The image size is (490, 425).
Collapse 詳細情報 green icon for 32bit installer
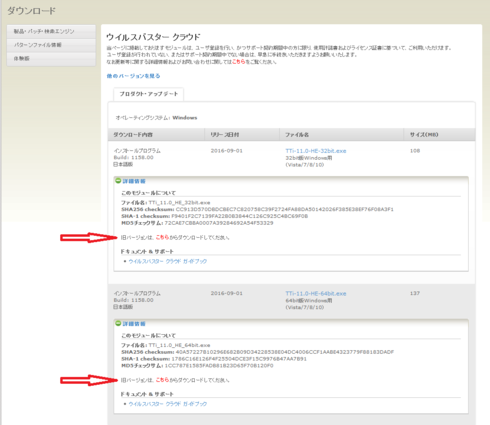click(x=118, y=181)
